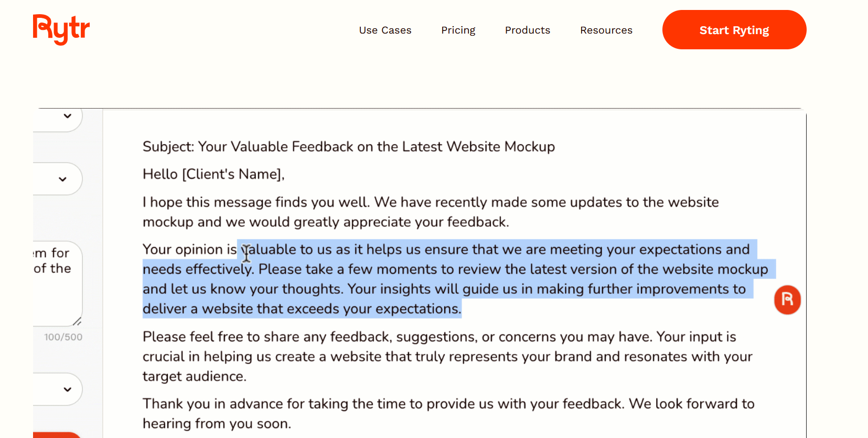Click the 100/500 character counter

pyautogui.click(x=63, y=337)
